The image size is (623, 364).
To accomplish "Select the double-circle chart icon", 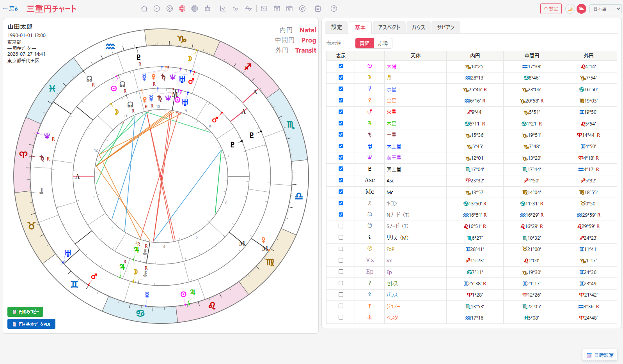I will pyautogui.click(x=170, y=9).
